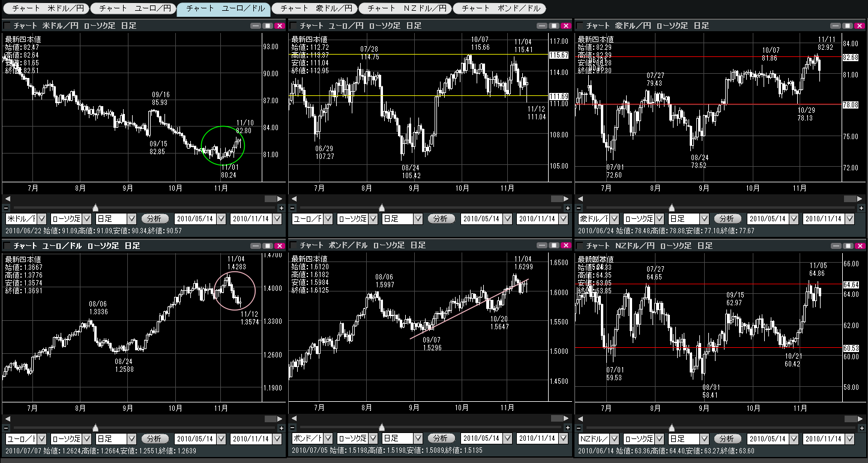Click 分析 button in ユーロ/ドル panel
Screen dimensions: 868x463
click(155, 438)
